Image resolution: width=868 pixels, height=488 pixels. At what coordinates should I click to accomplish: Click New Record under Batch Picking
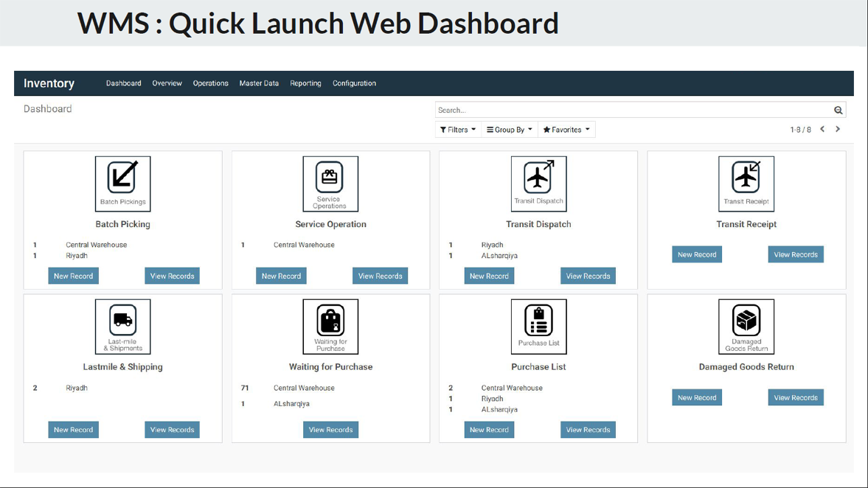click(73, 276)
